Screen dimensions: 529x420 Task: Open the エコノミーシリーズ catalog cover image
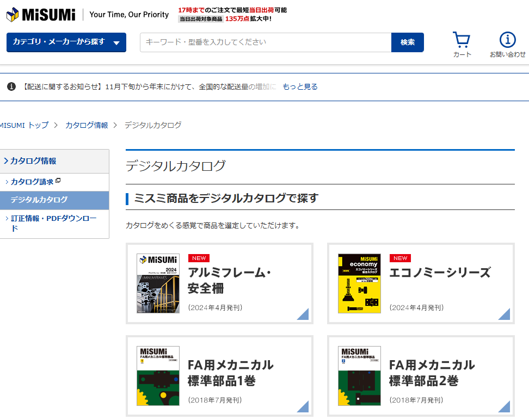pyautogui.click(x=359, y=283)
